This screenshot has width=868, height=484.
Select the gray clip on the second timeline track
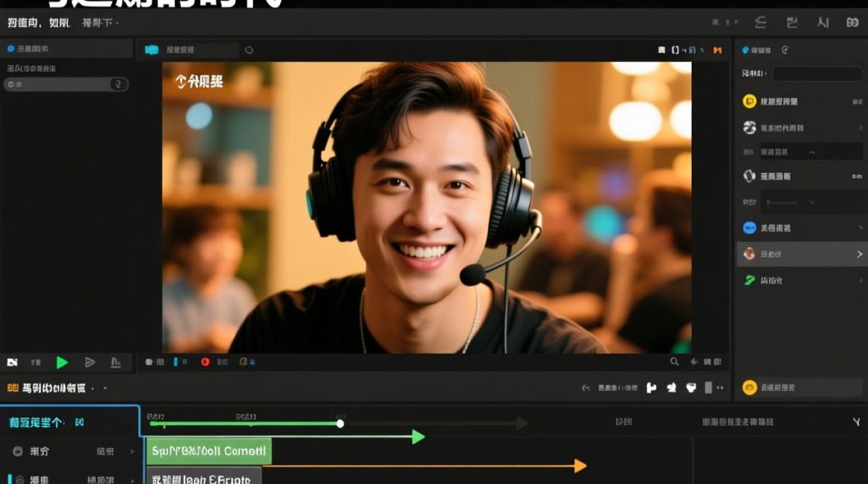point(204,476)
